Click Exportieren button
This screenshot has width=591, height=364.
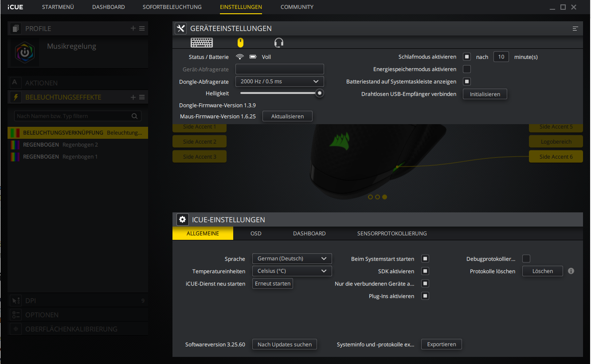pos(442,344)
